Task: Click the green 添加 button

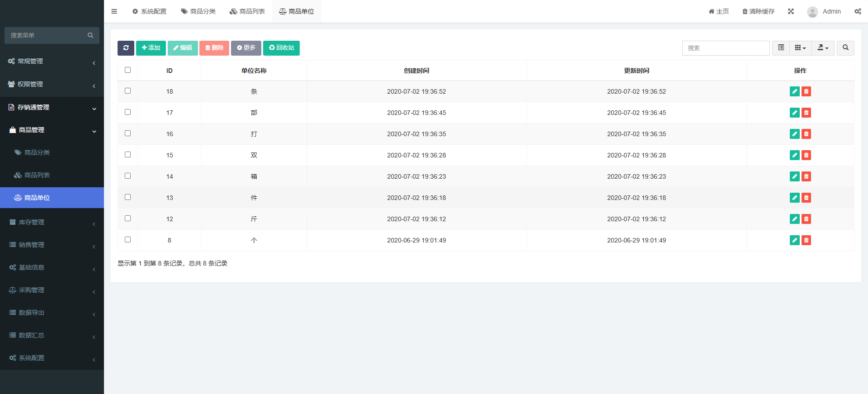Action: click(x=151, y=48)
